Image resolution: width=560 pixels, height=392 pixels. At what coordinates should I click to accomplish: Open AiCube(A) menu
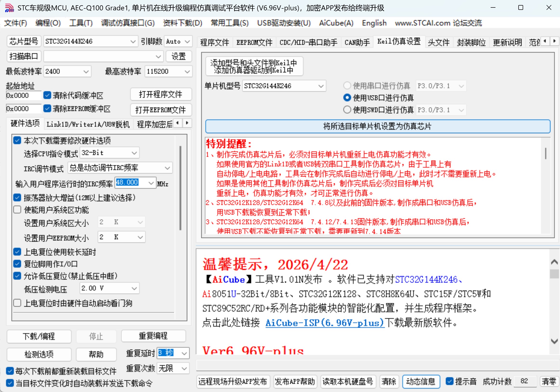(x=336, y=23)
